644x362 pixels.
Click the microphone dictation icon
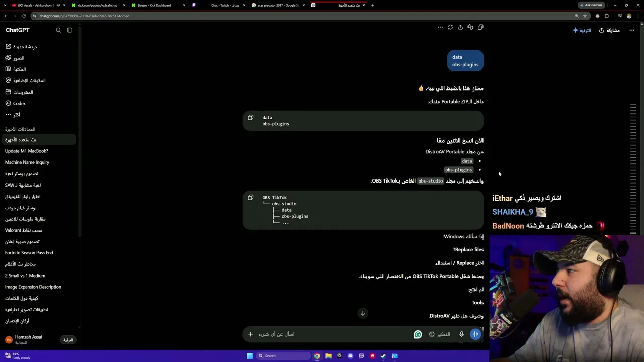(461, 334)
